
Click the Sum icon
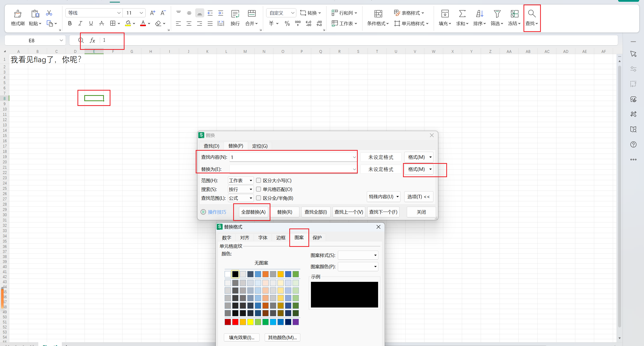click(x=462, y=13)
